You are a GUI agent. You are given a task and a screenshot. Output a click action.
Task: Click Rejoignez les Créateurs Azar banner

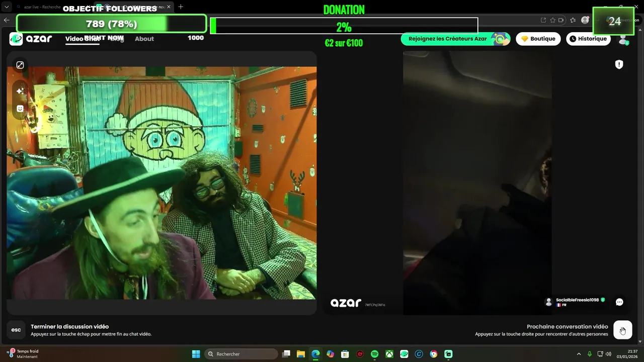[455, 39]
